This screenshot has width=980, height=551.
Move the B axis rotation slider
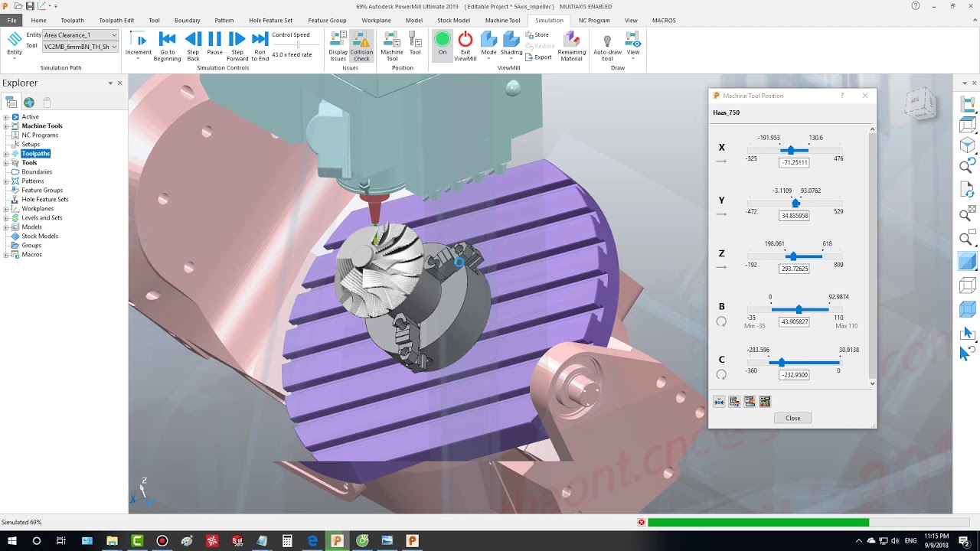(x=799, y=309)
